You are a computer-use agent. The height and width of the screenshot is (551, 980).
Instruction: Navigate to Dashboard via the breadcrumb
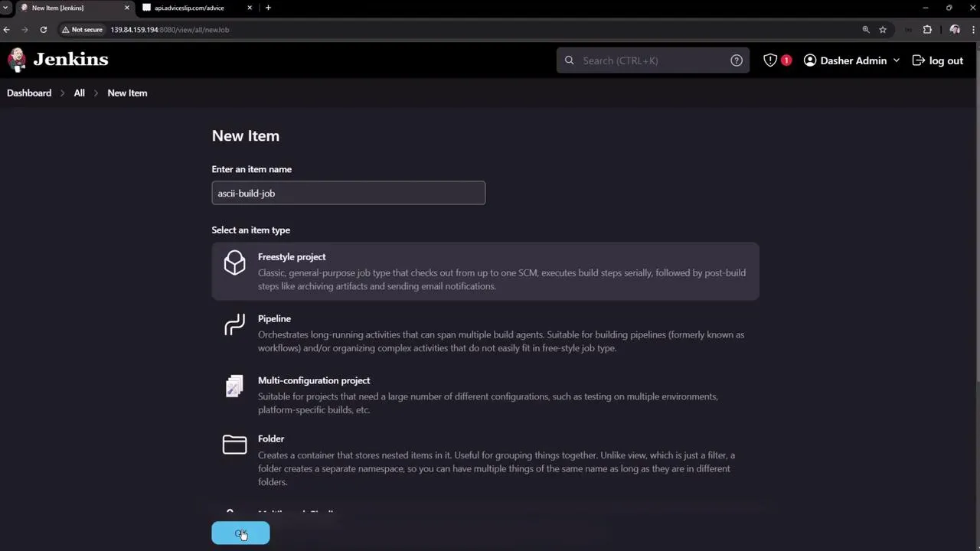[29, 93]
